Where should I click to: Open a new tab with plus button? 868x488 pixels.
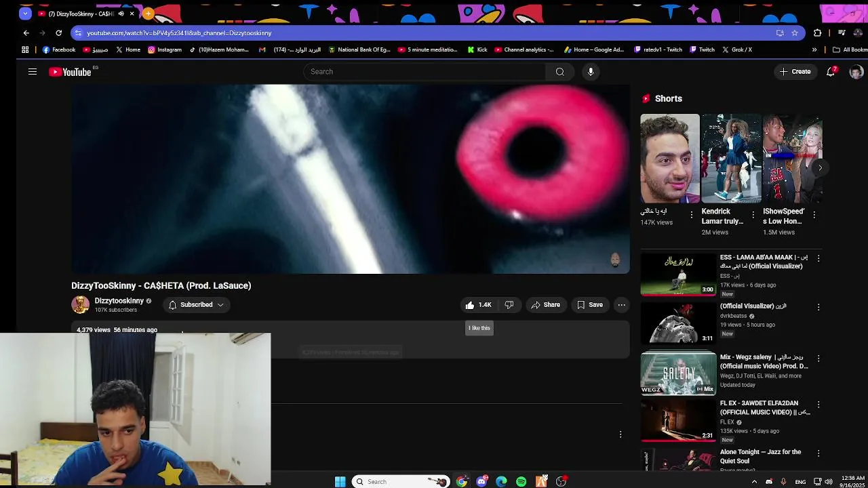[148, 14]
